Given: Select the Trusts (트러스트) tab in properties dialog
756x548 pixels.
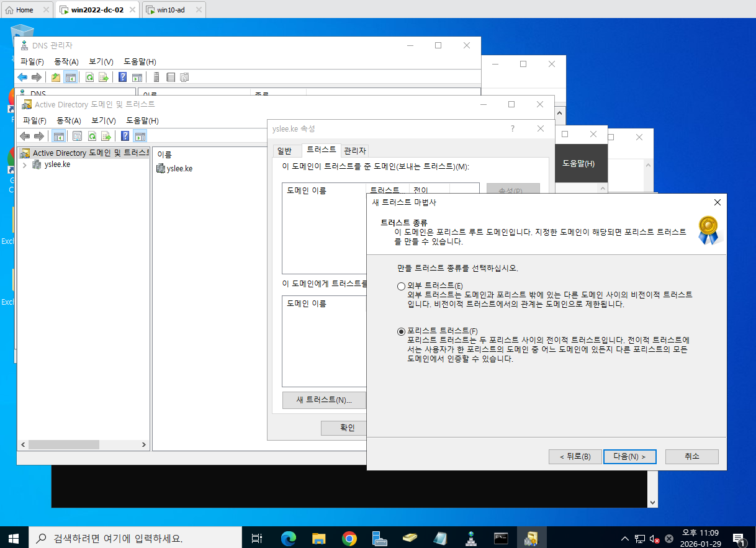Looking at the screenshot, I should click(322, 150).
